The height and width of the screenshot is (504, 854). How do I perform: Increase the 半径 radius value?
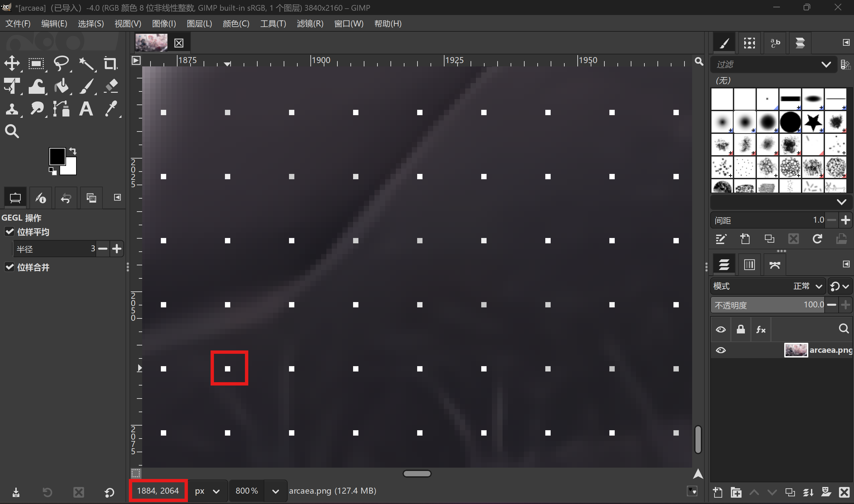pyautogui.click(x=116, y=249)
